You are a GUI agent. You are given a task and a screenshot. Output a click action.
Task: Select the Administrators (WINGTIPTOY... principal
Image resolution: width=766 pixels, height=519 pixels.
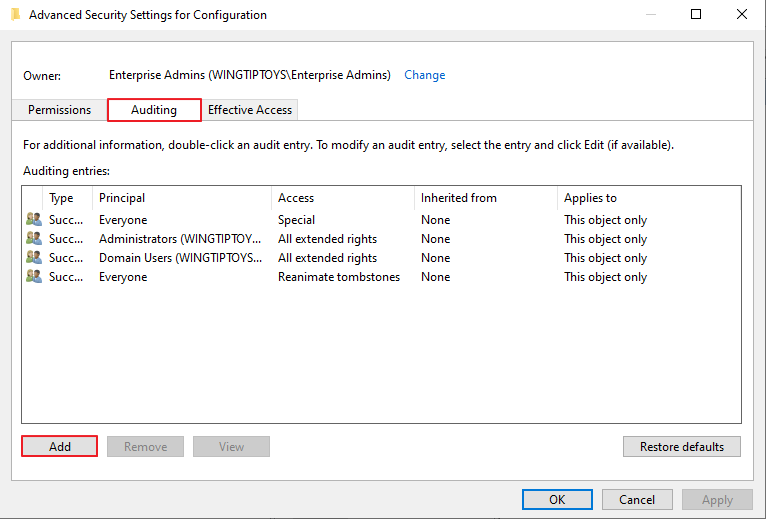180,239
